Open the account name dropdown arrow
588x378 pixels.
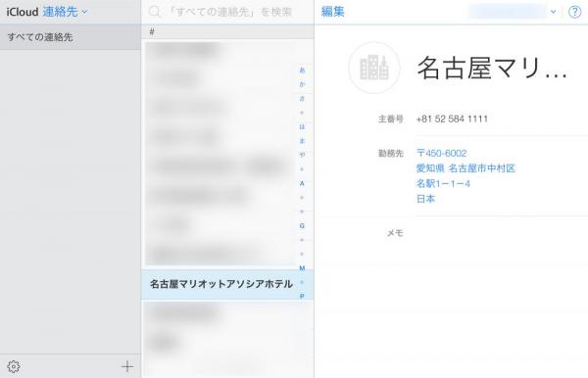point(553,12)
